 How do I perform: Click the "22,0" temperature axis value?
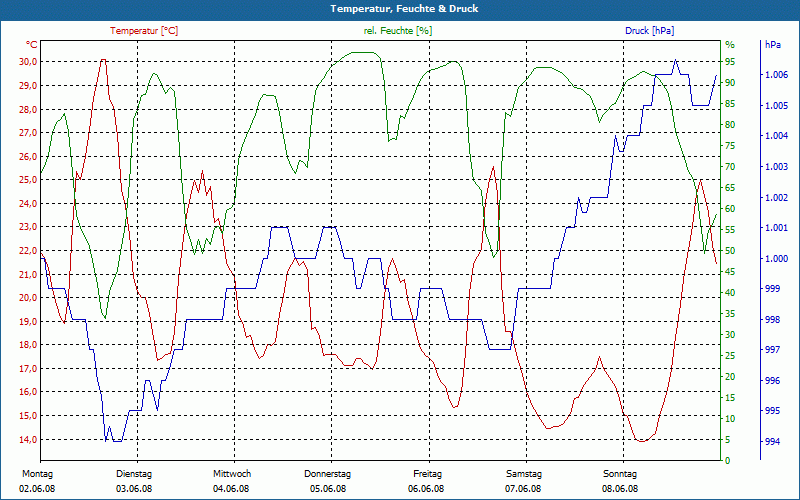point(29,251)
